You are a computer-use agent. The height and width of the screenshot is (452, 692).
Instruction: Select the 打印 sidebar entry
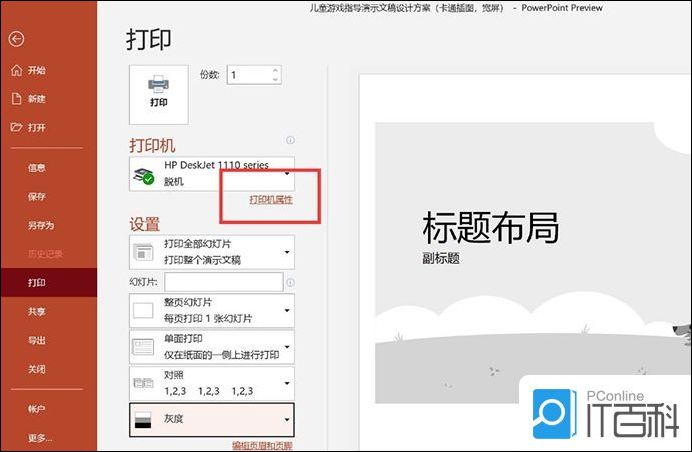49,282
